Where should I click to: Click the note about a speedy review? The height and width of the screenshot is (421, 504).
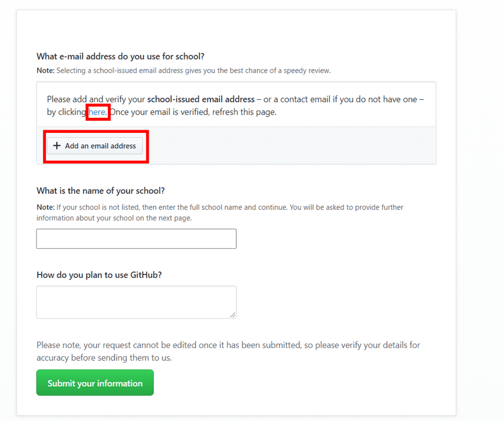pos(194,71)
